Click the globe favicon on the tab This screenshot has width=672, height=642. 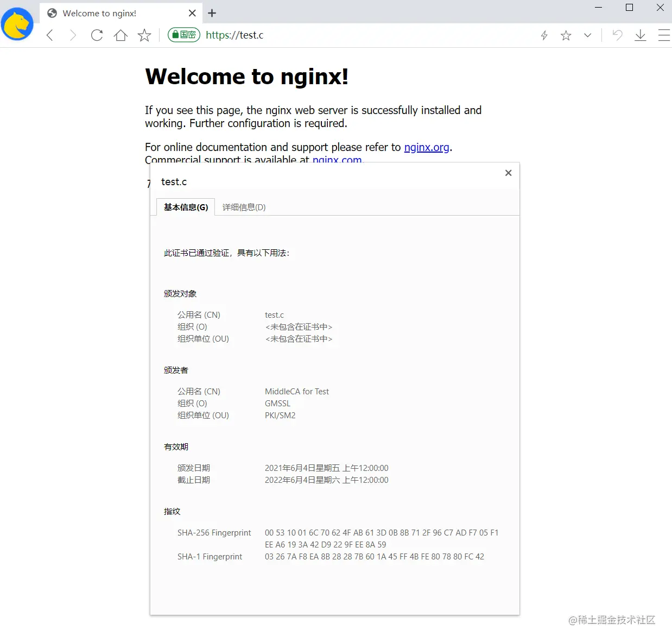52,13
